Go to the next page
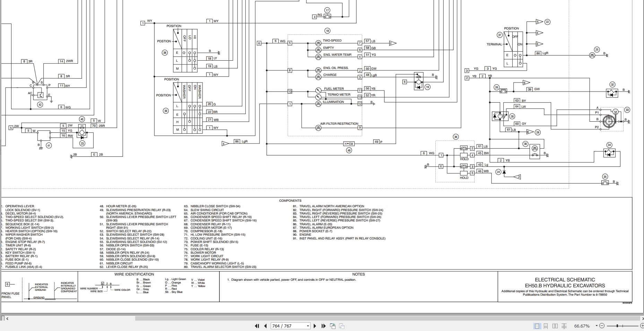This screenshot has height=331, width=644. 315,326
